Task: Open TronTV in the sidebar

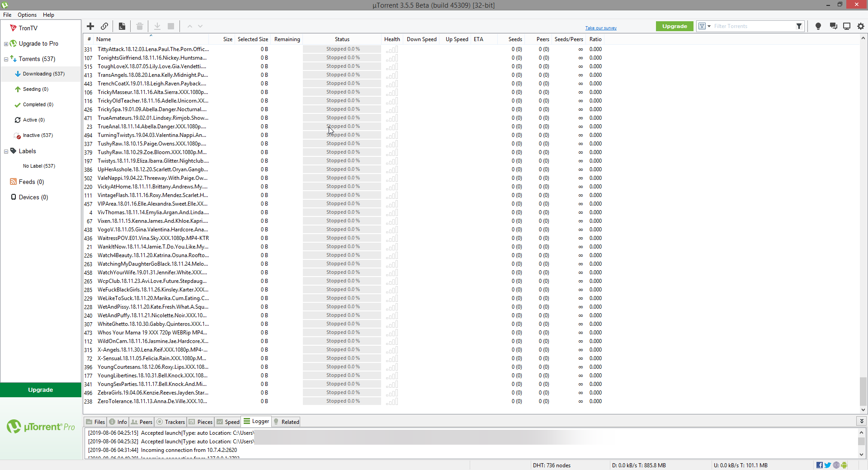Action: [28, 28]
